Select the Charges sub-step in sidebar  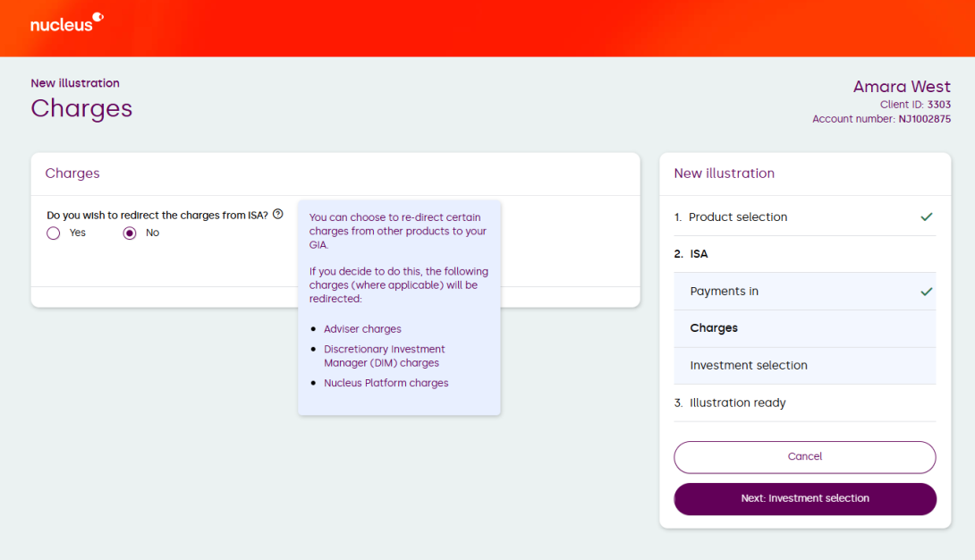(714, 328)
